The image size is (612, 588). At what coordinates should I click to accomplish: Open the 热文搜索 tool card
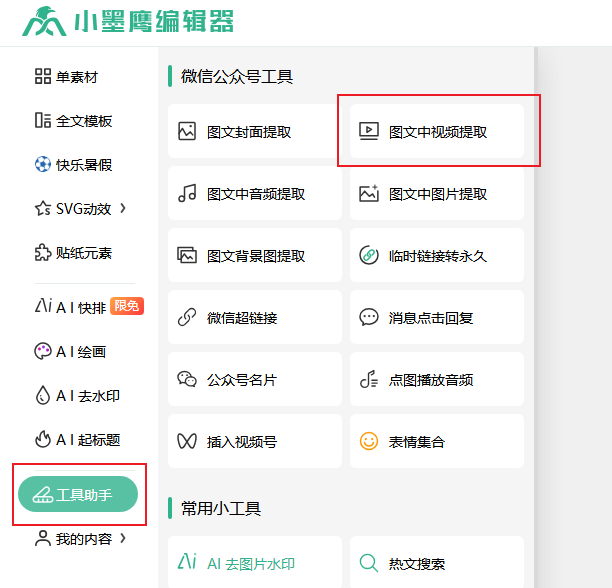point(437,562)
